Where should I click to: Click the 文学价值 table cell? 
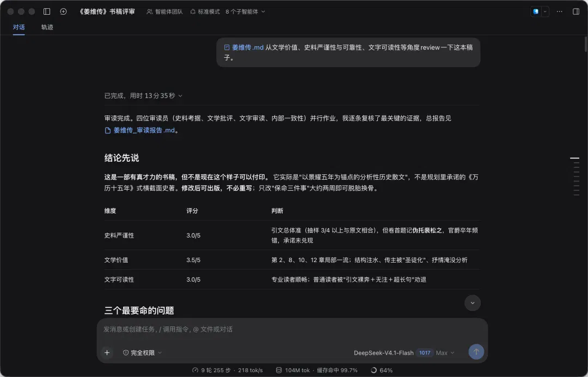[x=116, y=260]
